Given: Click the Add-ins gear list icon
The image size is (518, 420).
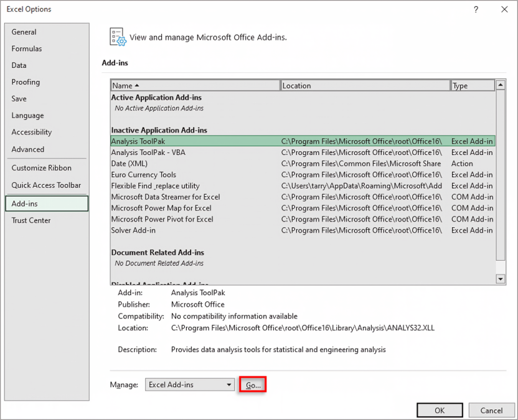Looking at the screenshot, I should pyautogui.click(x=118, y=37).
